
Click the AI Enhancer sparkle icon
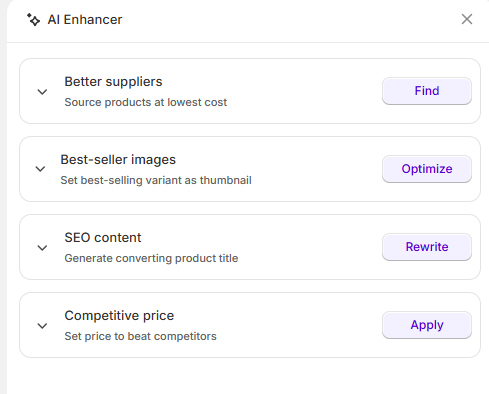(x=33, y=20)
